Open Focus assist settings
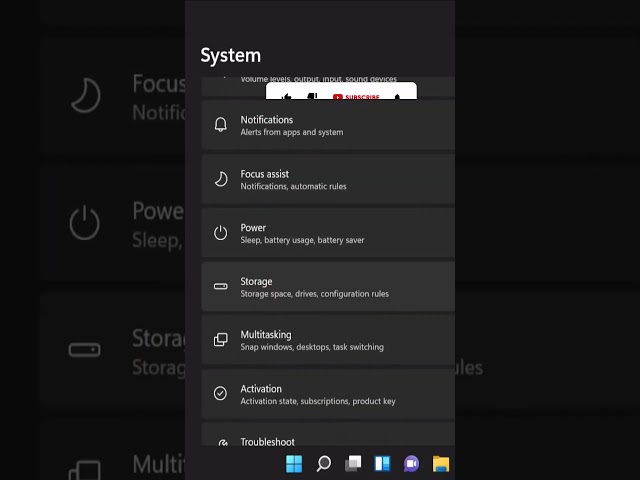This screenshot has height=480, width=640. click(x=328, y=179)
